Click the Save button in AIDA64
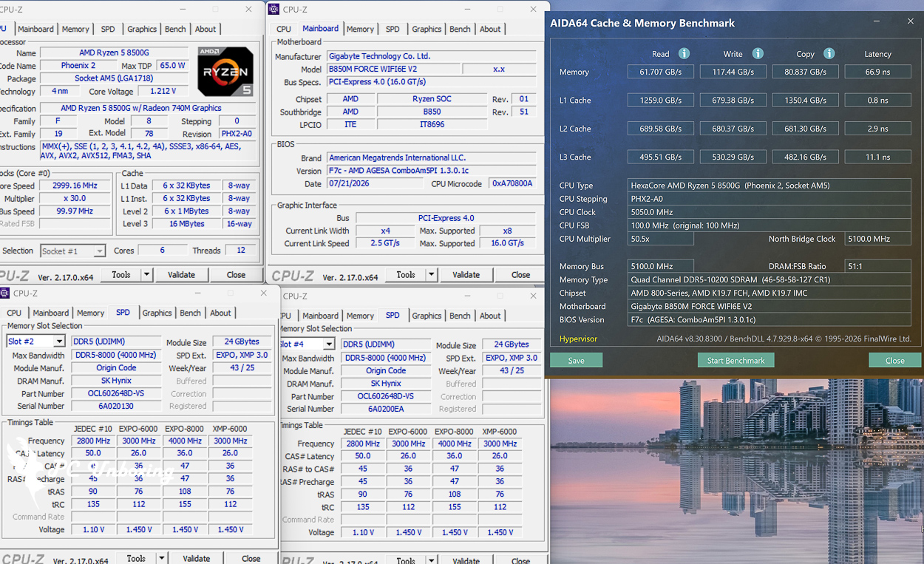924x564 pixels. pos(576,360)
